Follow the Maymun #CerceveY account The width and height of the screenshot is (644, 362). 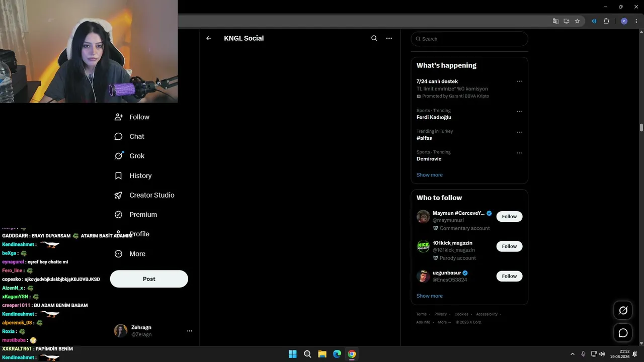[509, 217]
